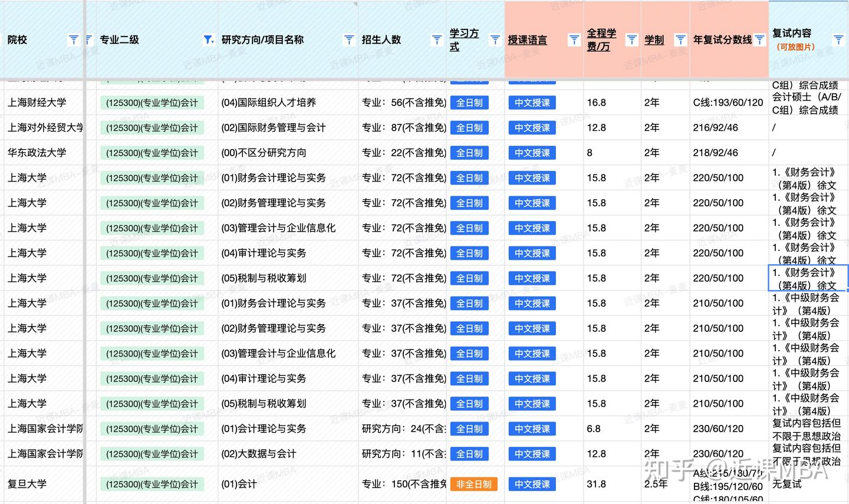
Task: Click the filter icon next to 研究方向/项目名称
Action: pos(348,39)
